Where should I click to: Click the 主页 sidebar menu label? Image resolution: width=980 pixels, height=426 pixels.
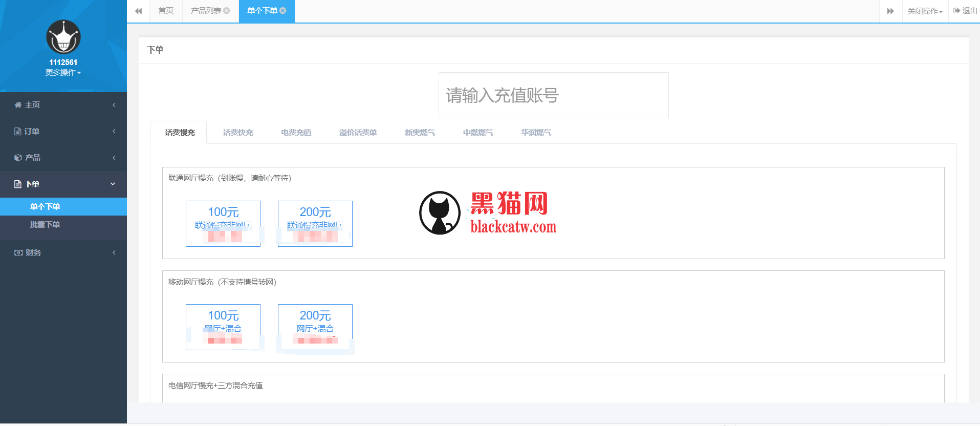pos(32,105)
